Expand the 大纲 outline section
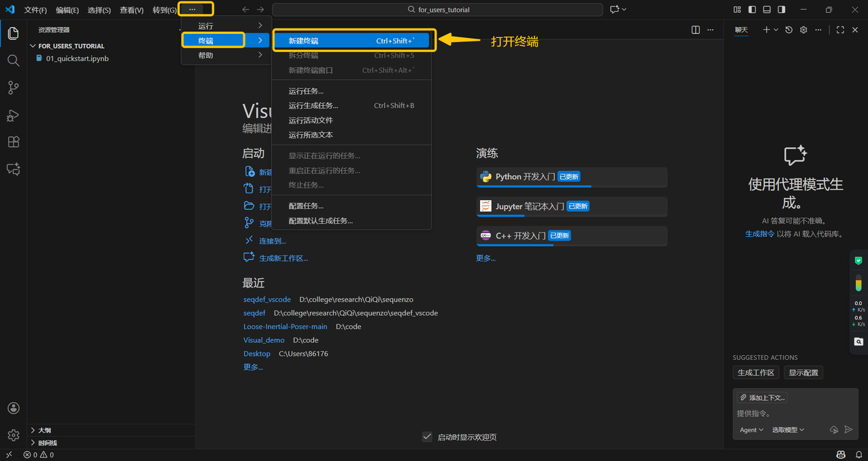 (44, 430)
